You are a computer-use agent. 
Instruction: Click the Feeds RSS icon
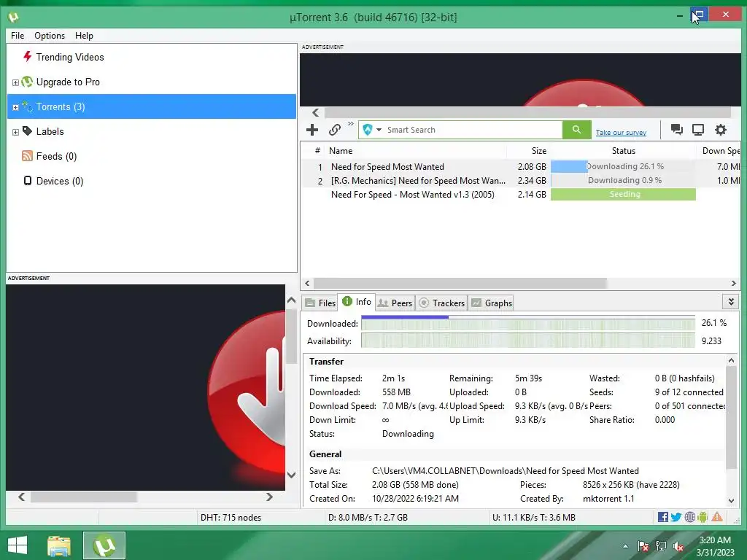[28, 156]
